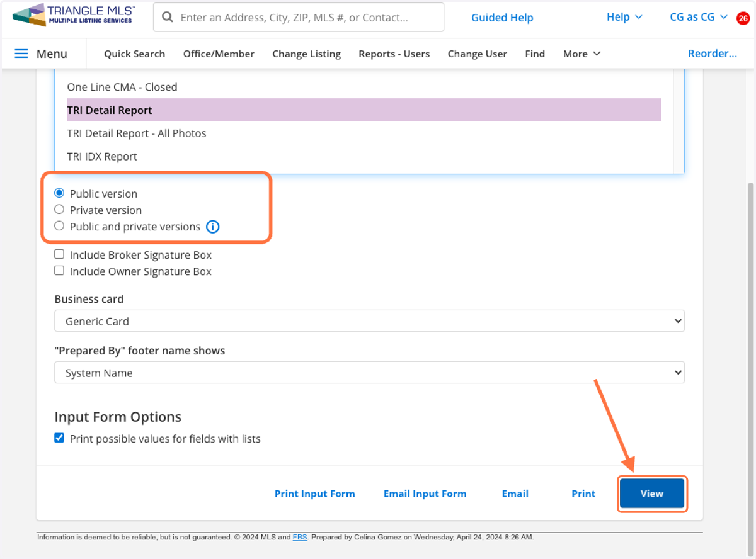Click the Email button

(x=515, y=494)
